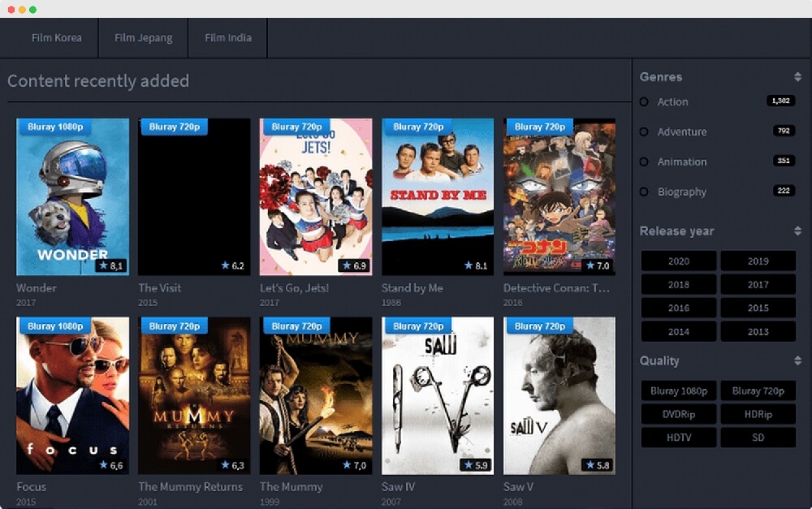The image size is (812, 509).
Task: Click the Detective Conan title link
Action: tap(556, 288)
